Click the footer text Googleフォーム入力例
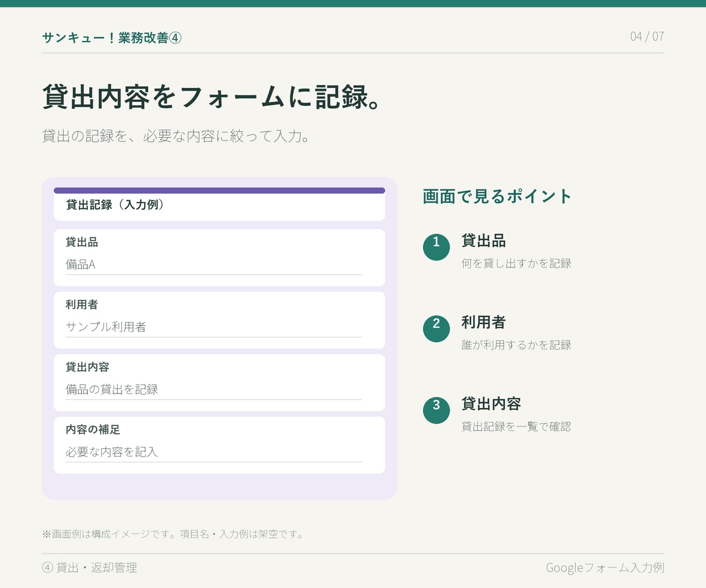Image resolution: width=706 pixels, height=588 pixels. (605, 568)
